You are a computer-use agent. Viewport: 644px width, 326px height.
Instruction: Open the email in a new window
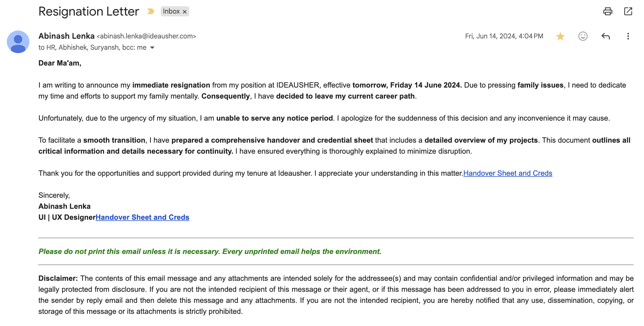[628, 11]
